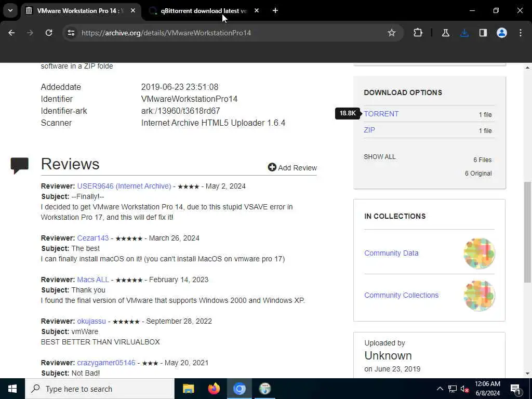Click the ark:/13960/t3618rd67 value
Viewport: 532px width, 399px height.
(180, 111)
